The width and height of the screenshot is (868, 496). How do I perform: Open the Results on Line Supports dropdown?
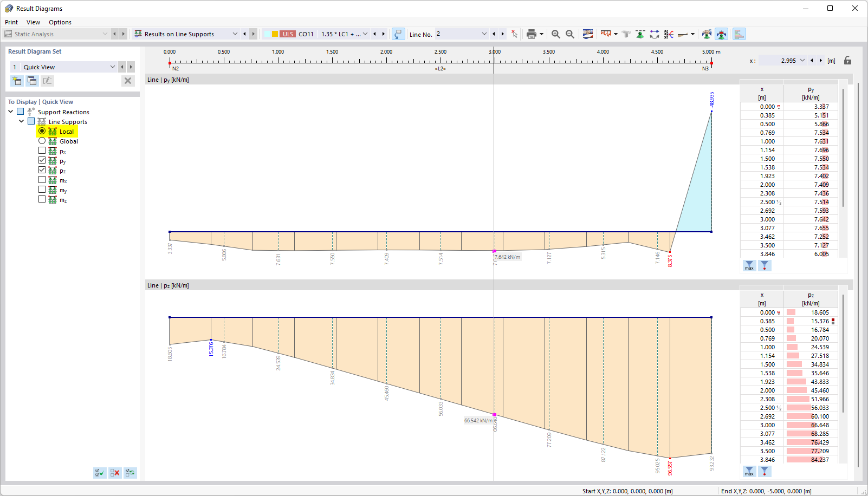tap(235, 34)
